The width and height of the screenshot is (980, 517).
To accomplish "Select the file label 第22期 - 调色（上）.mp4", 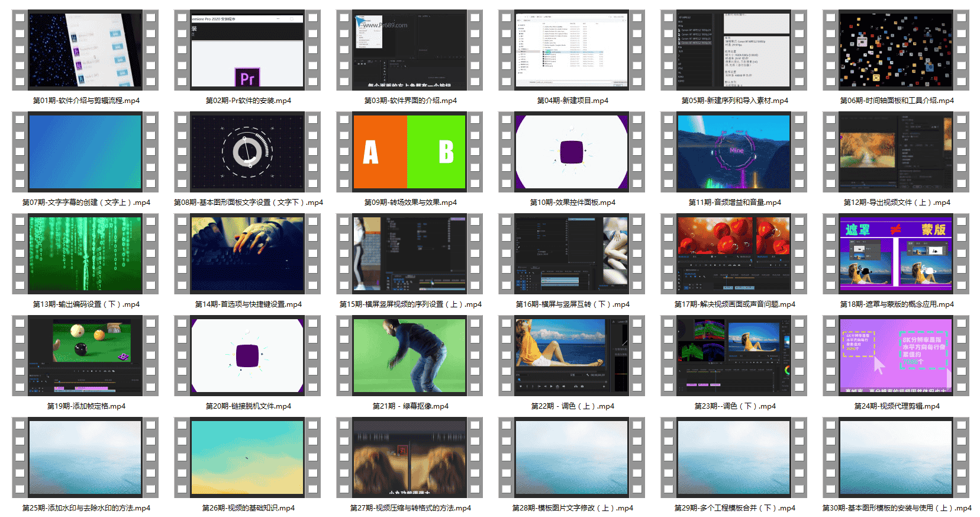I will click(573, 406).
